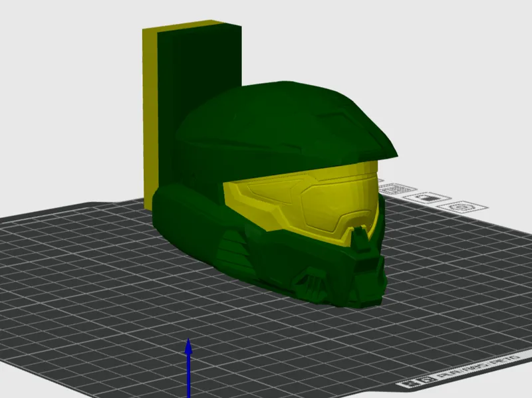
Task: Open plate settings via the circular gear icon
Action: pos(463,207)
